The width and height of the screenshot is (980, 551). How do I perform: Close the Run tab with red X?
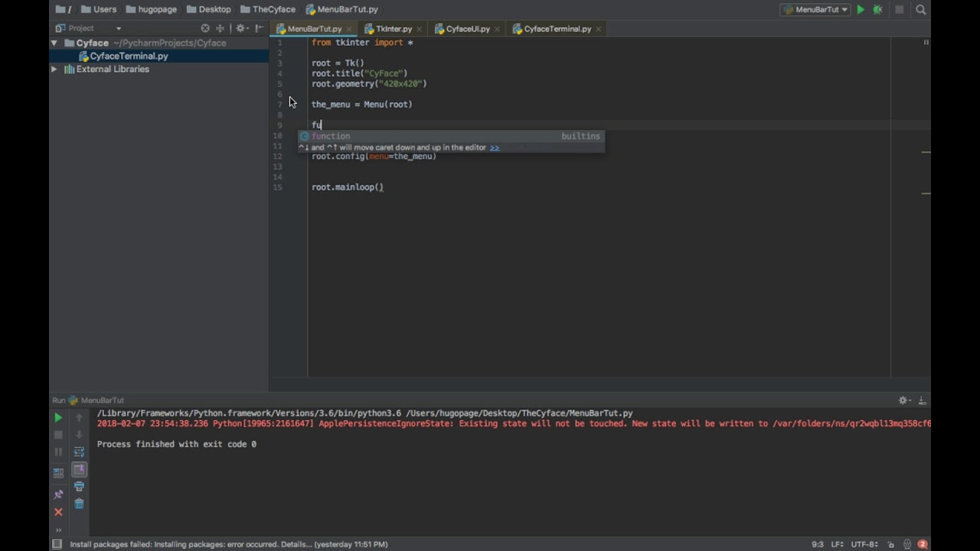[58, 512]
